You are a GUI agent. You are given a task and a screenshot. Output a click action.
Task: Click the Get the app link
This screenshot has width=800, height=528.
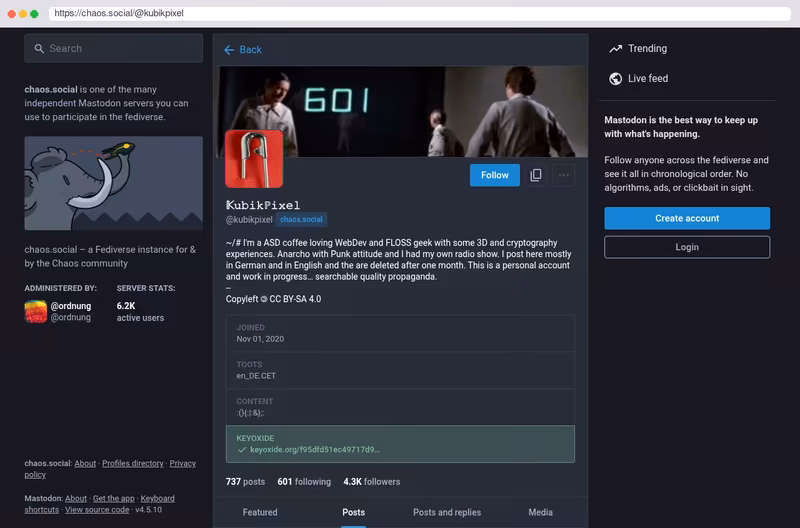(x=114, y=498)
